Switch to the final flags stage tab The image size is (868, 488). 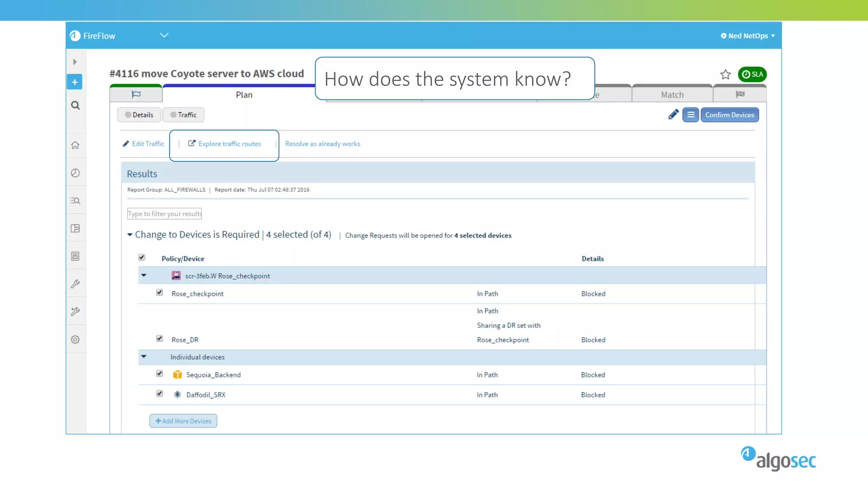[x=740, y=94]
